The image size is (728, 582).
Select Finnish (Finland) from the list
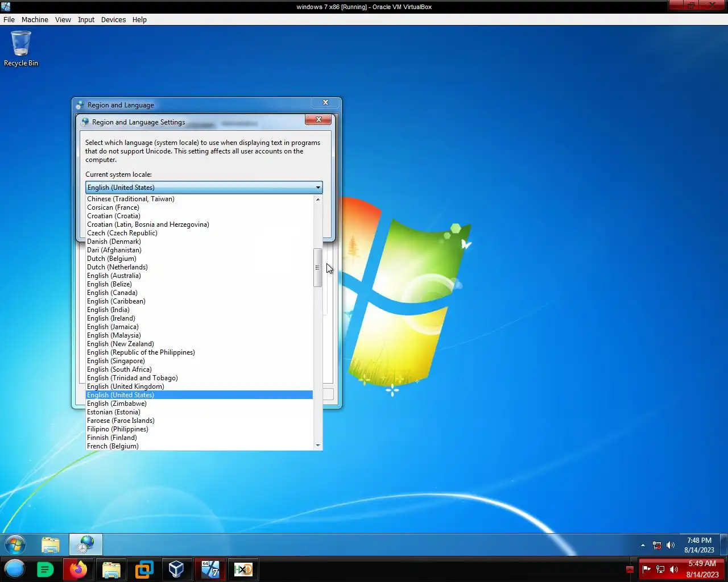click(x=199, y=438)
